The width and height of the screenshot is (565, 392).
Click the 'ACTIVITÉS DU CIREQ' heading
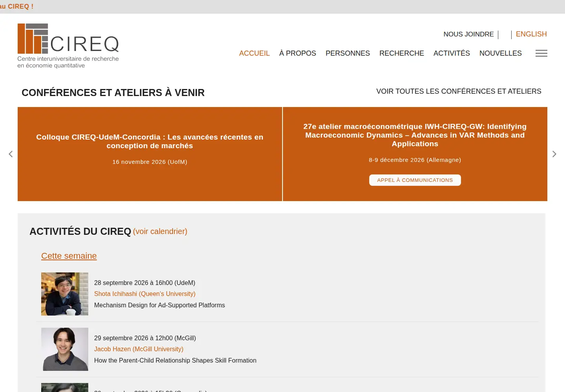(x=80, y=231)
